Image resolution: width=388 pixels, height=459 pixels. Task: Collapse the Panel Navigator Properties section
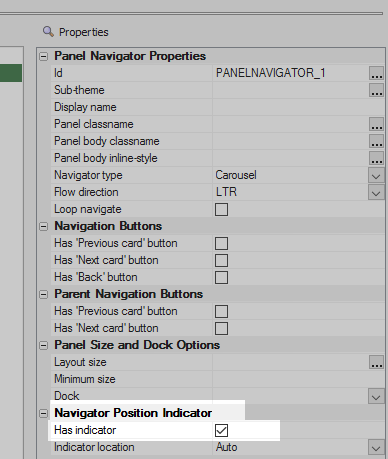(x=43, y=56)
